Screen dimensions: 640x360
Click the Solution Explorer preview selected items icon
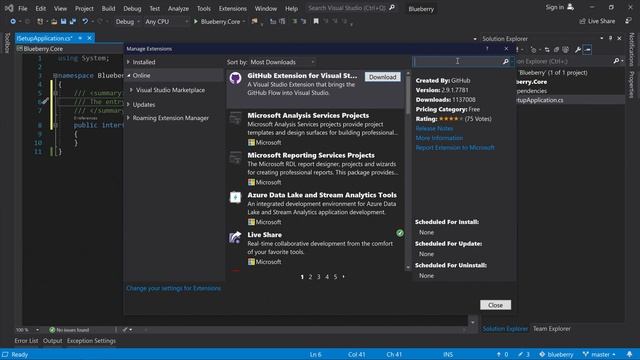(587, 49)
